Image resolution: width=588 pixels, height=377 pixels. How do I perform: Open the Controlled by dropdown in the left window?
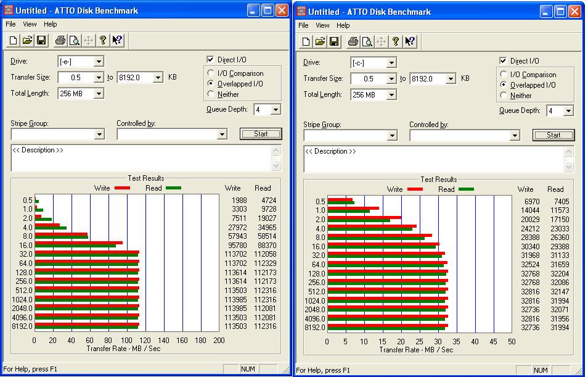click(x=222, y=134)
